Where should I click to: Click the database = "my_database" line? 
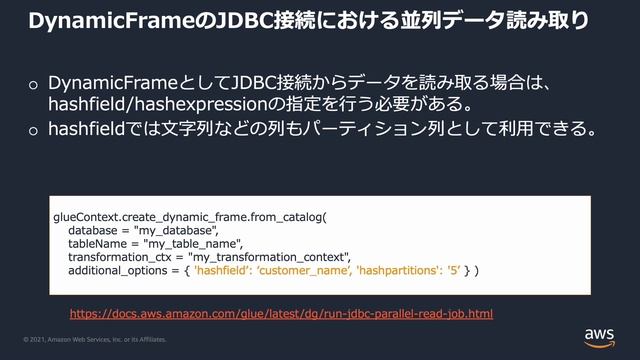(x=143, y=230)
